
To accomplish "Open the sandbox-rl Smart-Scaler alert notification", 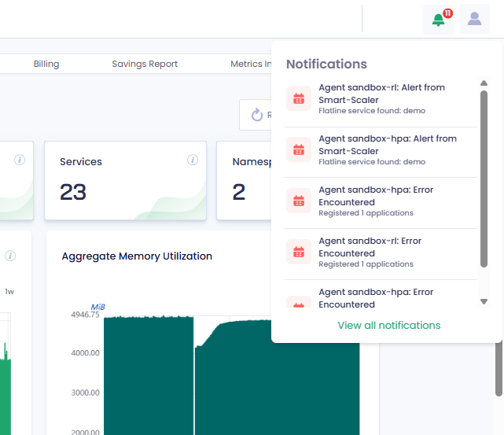I will click(x=381, y=99).
